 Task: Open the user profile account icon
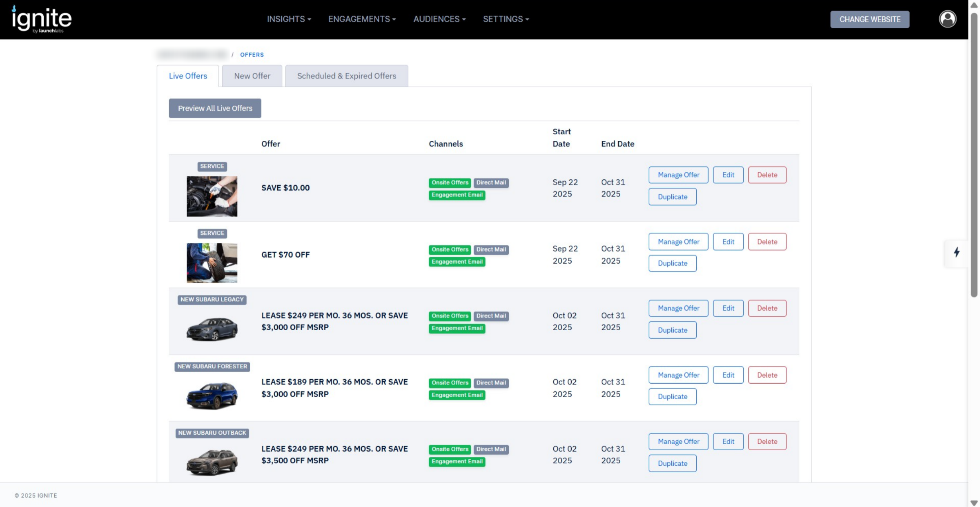click(x=947, y=19)
